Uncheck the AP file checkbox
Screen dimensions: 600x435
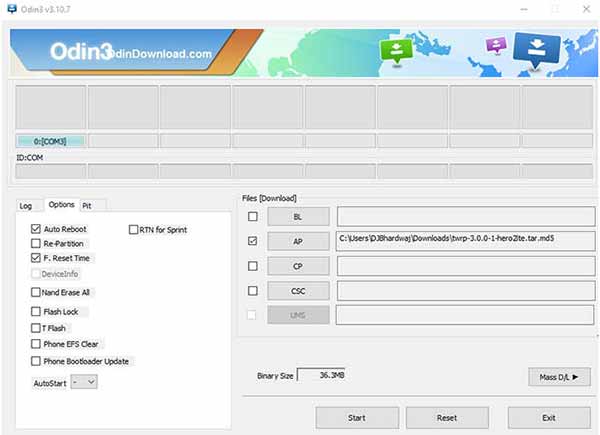(x=253, y=241)
